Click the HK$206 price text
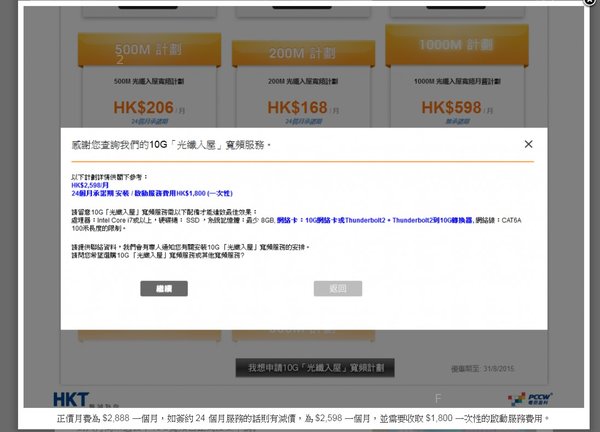This screenshot has height=432, width=600. (143, 108)
